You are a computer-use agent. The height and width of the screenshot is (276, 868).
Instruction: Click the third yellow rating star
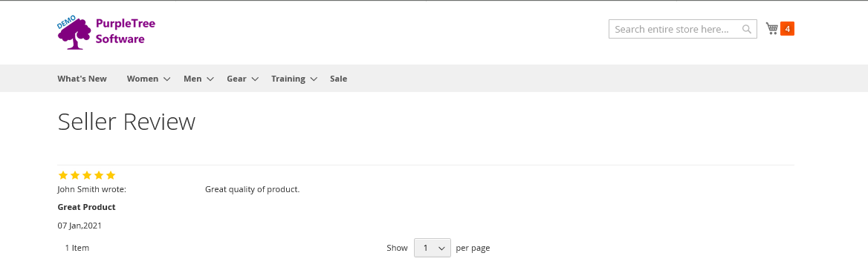tap(87, 175)
